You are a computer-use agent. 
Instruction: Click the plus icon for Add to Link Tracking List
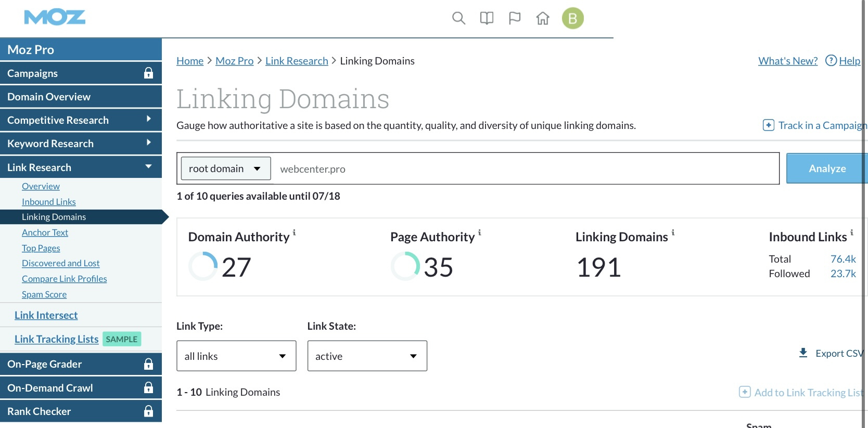point(745,392)
